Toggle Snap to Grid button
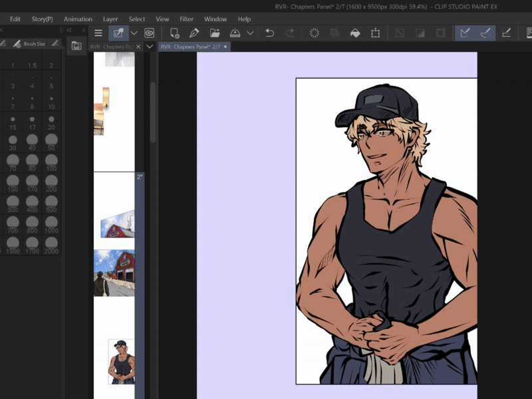The width and height of the screenshot is (532, 399). pyautogui.click(x=507, y=33)
